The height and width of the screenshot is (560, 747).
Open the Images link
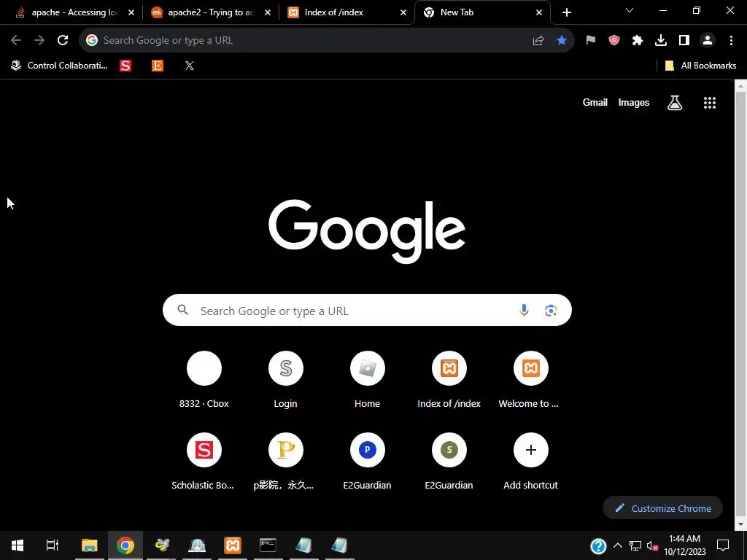coord(634,102)
